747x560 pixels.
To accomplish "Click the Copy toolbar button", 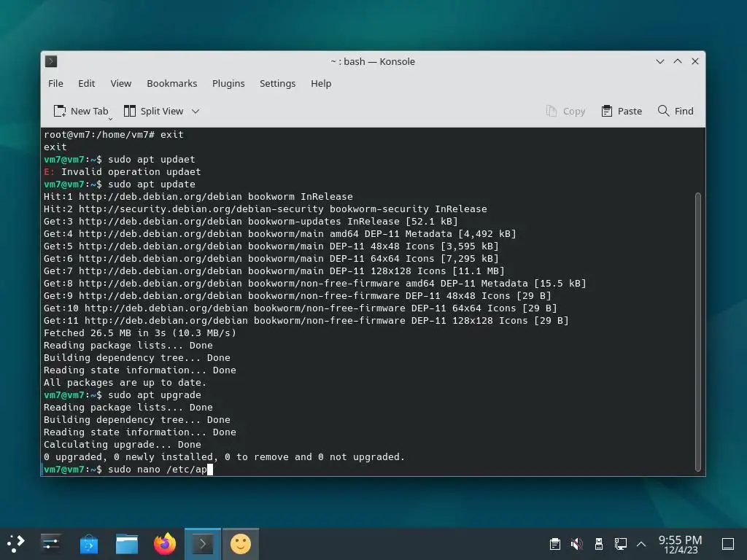I will tap(565, 111).
